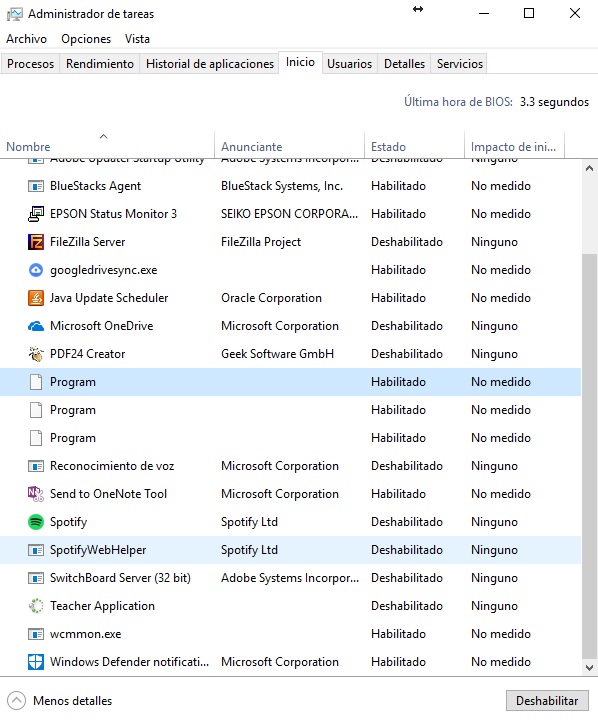Click the Task Manager title bar icon
Viewport: 598px width, 724px height.
[x=14, y=14]
